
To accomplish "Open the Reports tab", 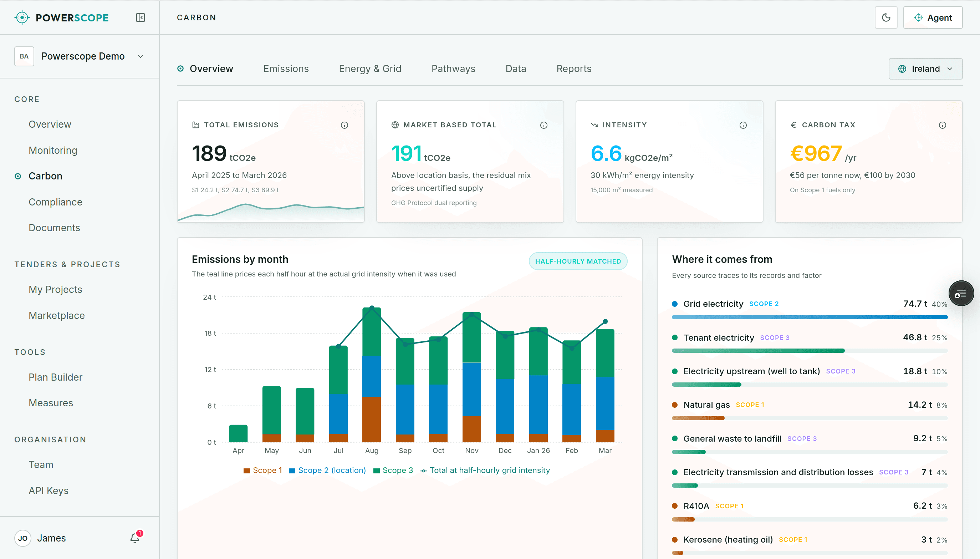I will coord(574,69).
